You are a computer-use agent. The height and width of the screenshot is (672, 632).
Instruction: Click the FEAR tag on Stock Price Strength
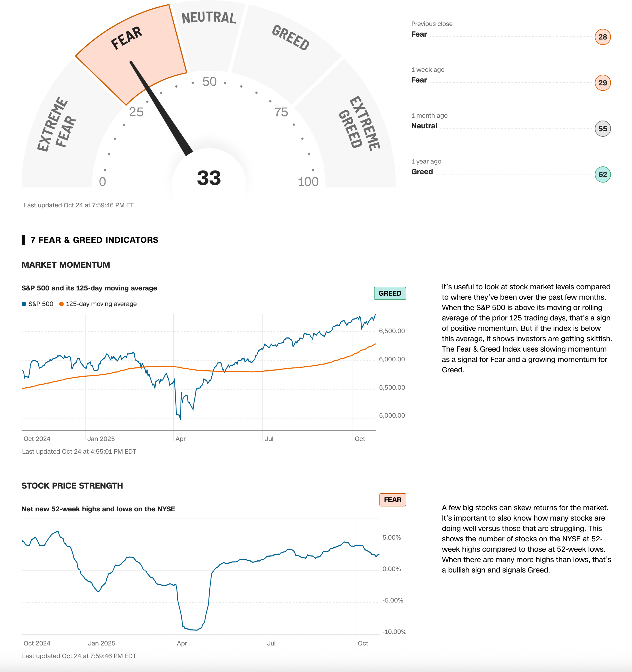(392, 500)
